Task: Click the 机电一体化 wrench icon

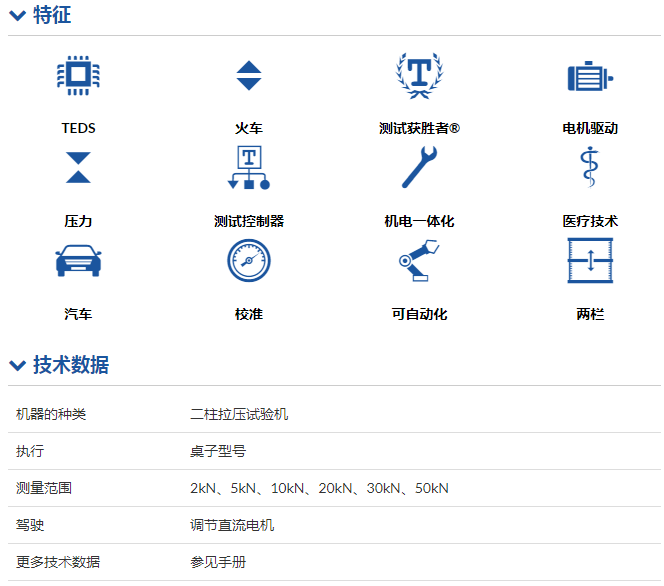Action: [419, 167]
